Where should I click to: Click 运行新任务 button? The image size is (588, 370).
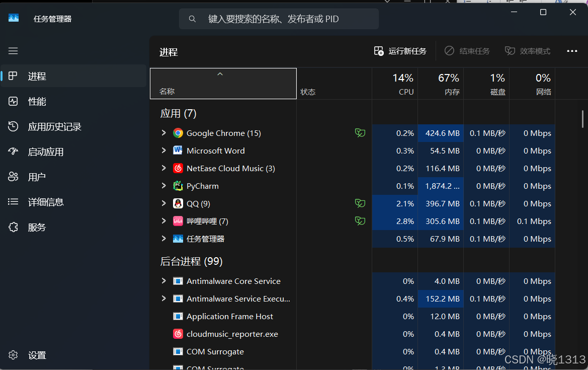coord(400,51)
